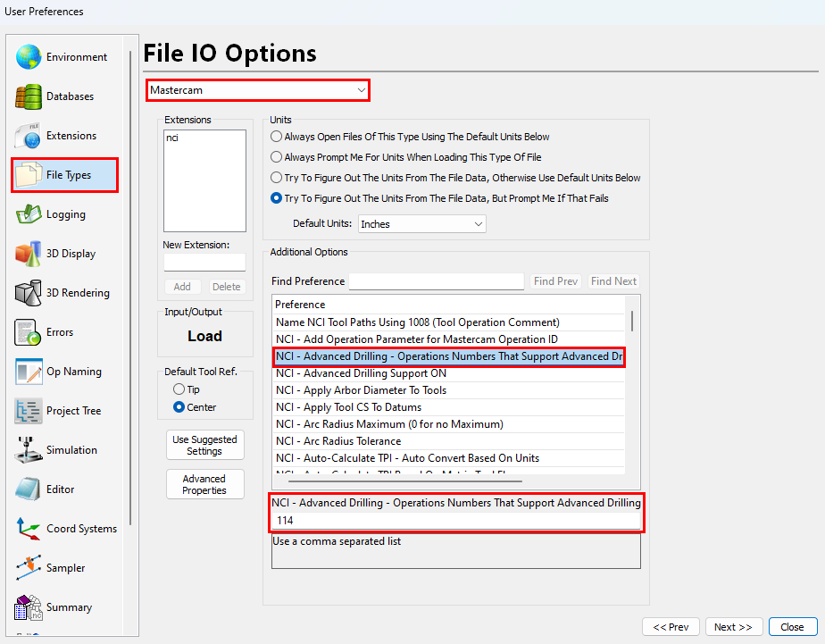Select NCI - Add Operation Parameter preference
Viewport: 825px width, 644px height.
click(448, 339)
